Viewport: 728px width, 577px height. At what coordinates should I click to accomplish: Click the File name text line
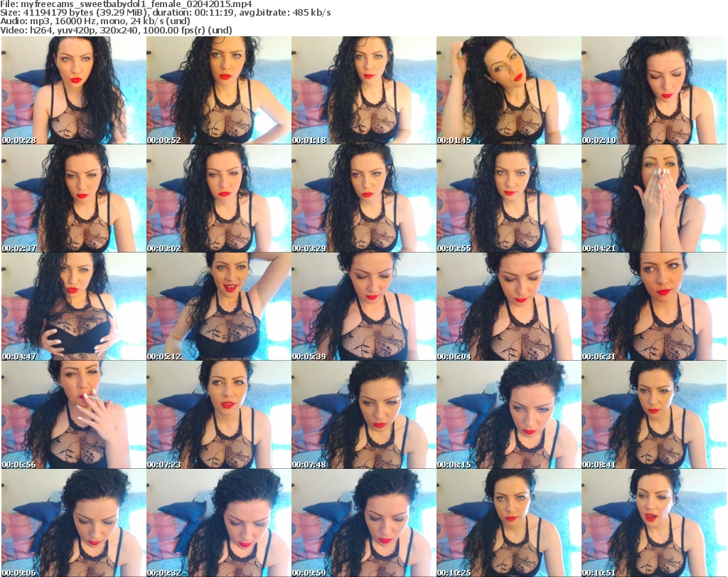click(127, 4)
